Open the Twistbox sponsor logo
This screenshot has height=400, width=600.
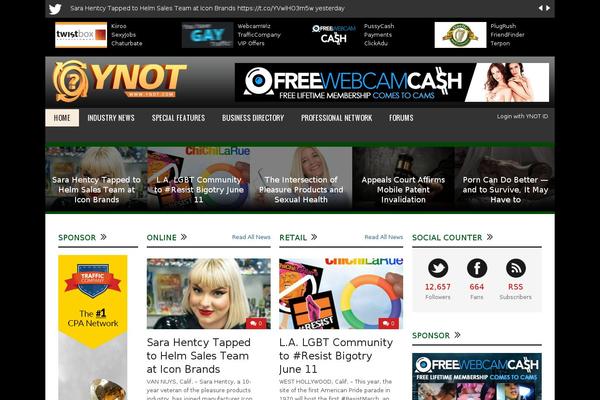[81, 35]
